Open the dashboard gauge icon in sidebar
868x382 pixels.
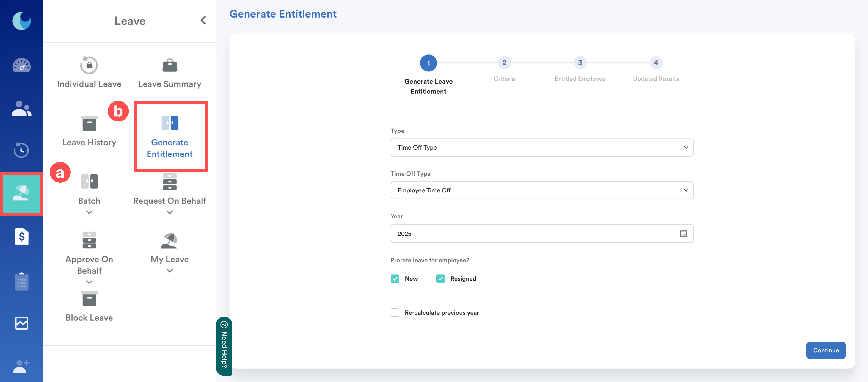coord(21,65)
